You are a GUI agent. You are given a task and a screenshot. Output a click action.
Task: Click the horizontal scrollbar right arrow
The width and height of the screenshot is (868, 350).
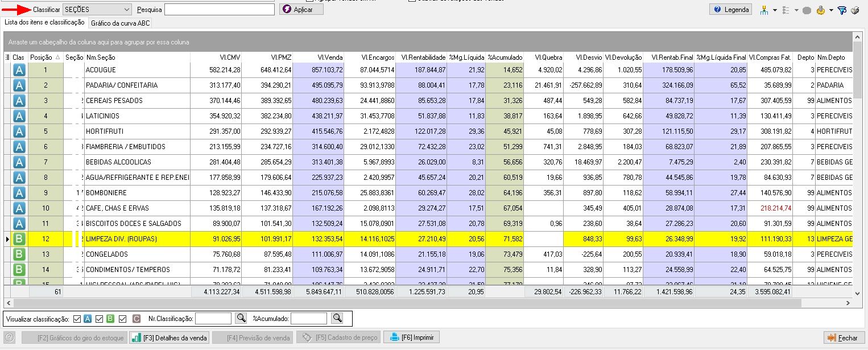tap(849, 303)
